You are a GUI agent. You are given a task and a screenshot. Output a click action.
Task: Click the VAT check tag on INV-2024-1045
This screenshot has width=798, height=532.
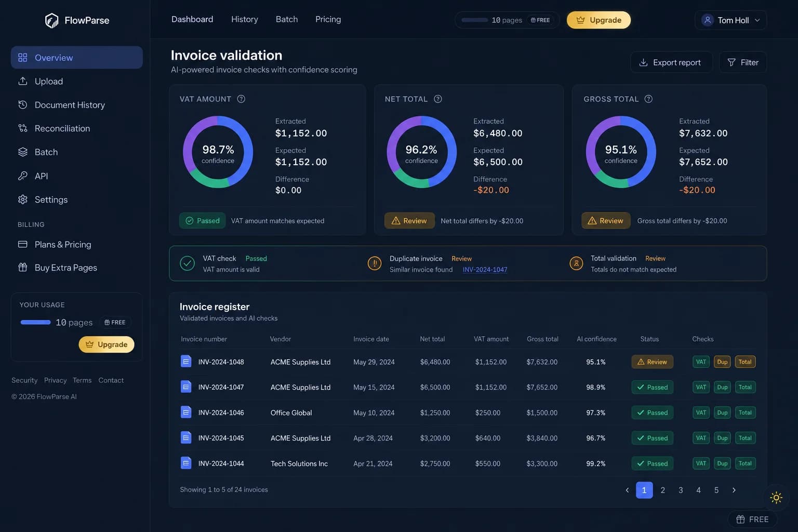tap(701, 438)
